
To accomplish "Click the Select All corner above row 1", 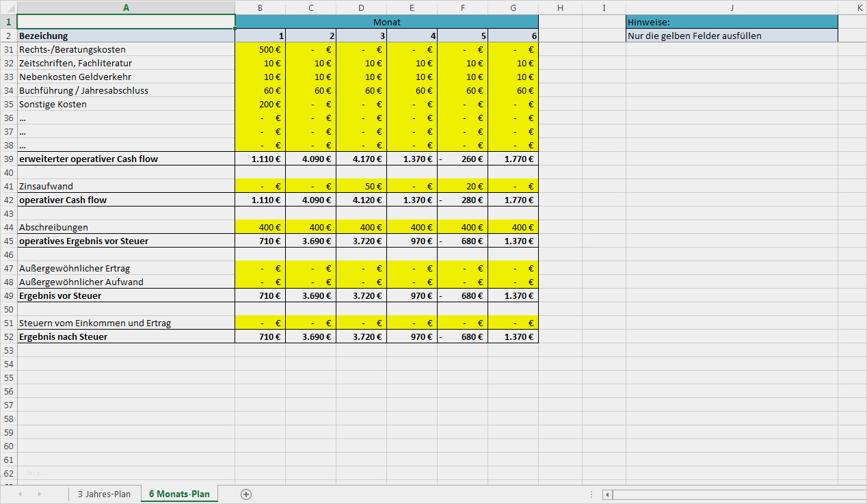I will 7,8.
